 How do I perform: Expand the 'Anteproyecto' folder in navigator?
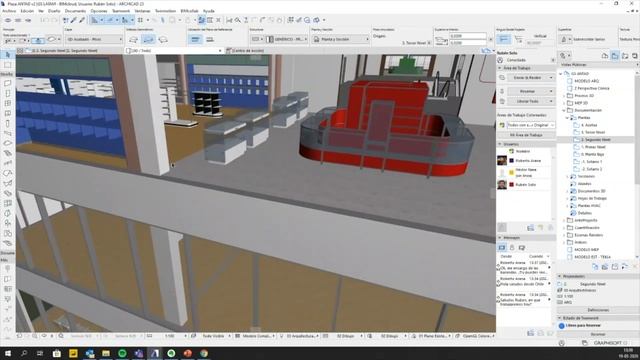click(564, 220)
